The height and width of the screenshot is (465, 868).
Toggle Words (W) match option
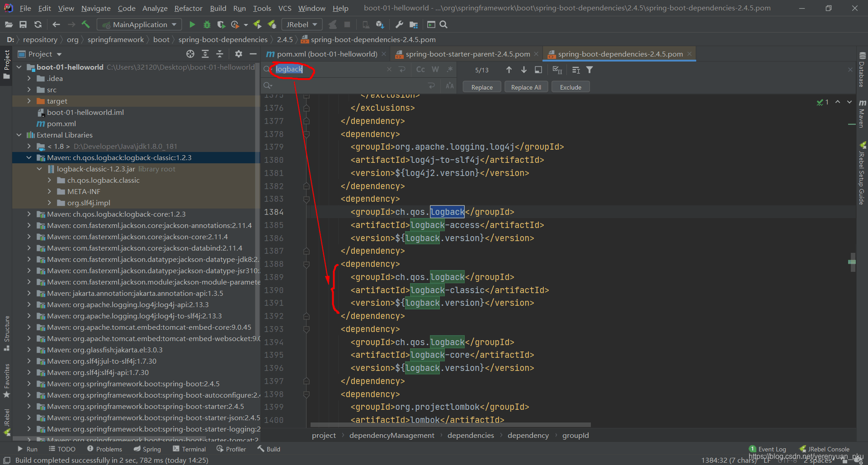tap(435, 69)
